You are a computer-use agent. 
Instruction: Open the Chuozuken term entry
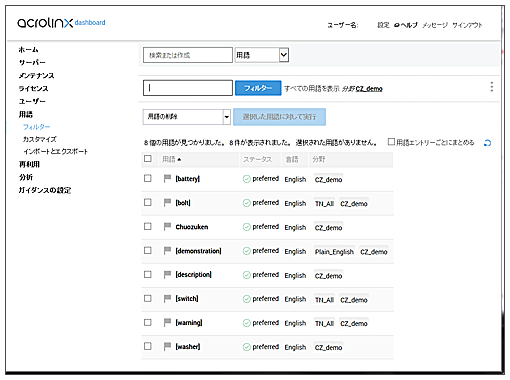[x=192, y=227]
